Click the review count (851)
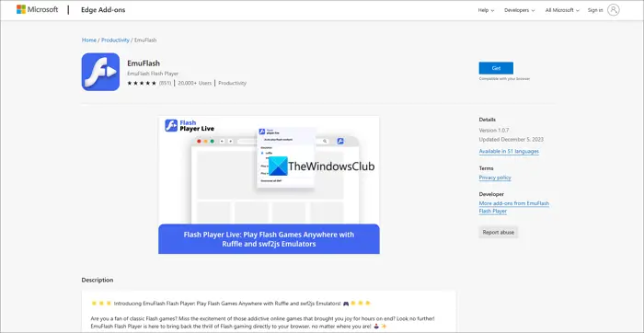The height and width of the screenshot is (333, 644). [165, 83]
